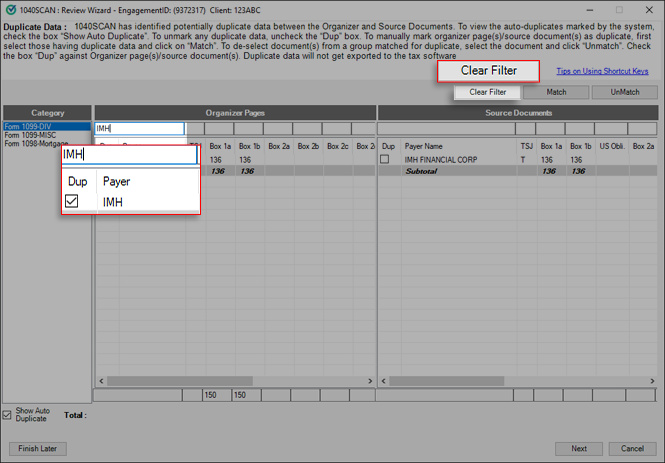The height and width of the screenshot is (463, 665).
Task: Click Source Documents filter box above Box 1a
Action: 550,128
